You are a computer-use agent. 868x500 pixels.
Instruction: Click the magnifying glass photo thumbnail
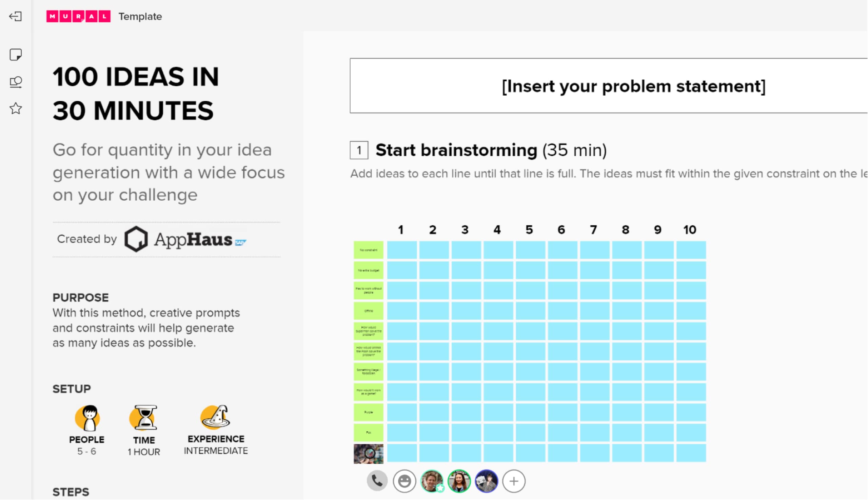coord(368,453)
